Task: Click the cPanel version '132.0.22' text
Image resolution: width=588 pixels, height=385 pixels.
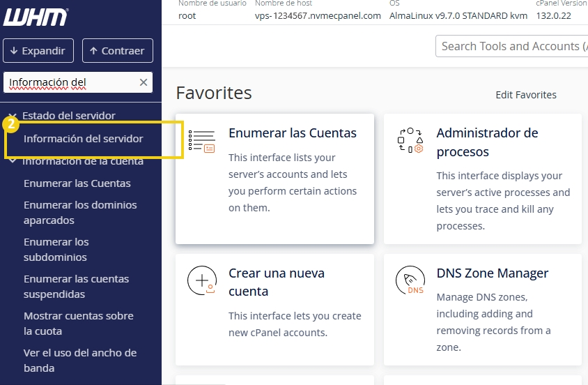Action: tap(553, 16)
